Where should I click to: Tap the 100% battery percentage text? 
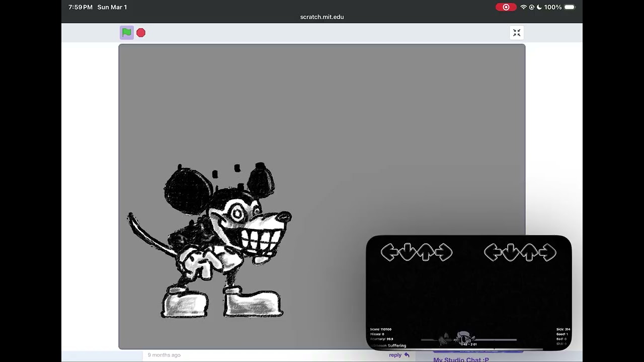552,7
